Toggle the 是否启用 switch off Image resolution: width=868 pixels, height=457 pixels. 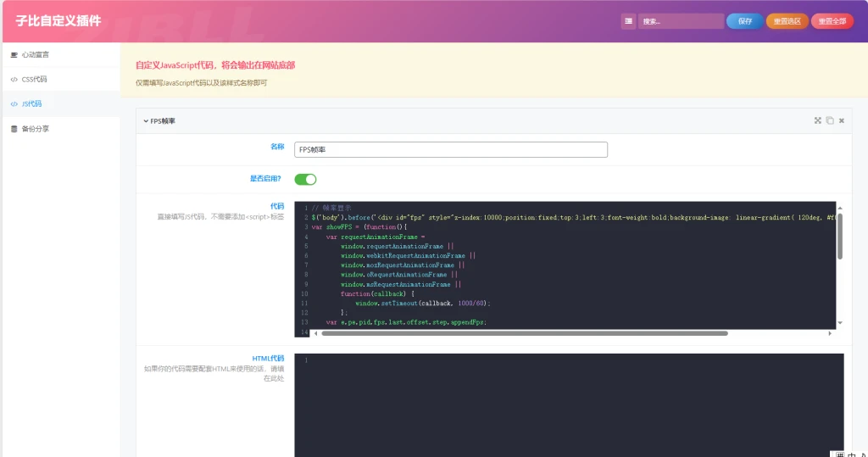[x=305, y=179]
